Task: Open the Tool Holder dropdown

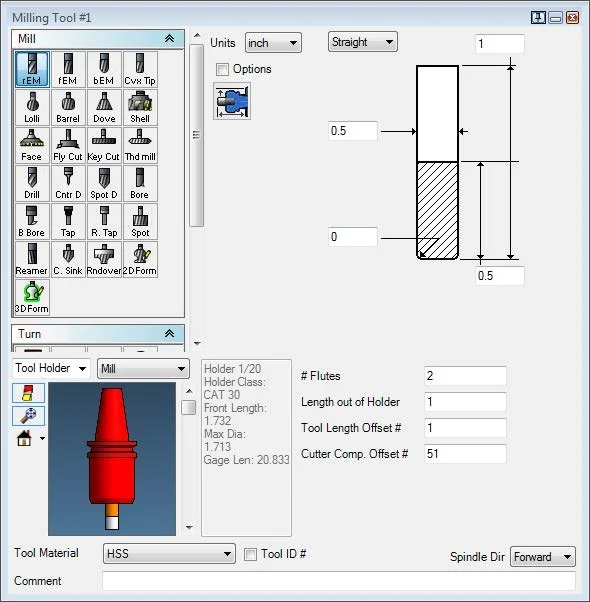Action: pyautogui.click(x=51, y=368)
